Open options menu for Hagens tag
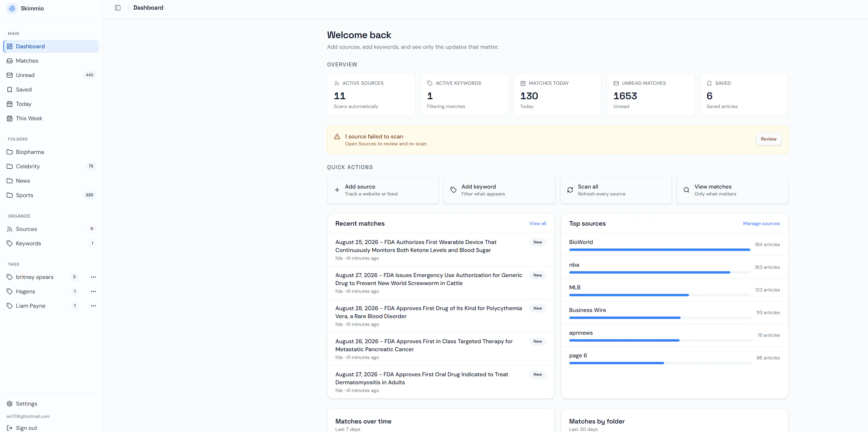The image size is (868, 432). [x=93, y=291]
